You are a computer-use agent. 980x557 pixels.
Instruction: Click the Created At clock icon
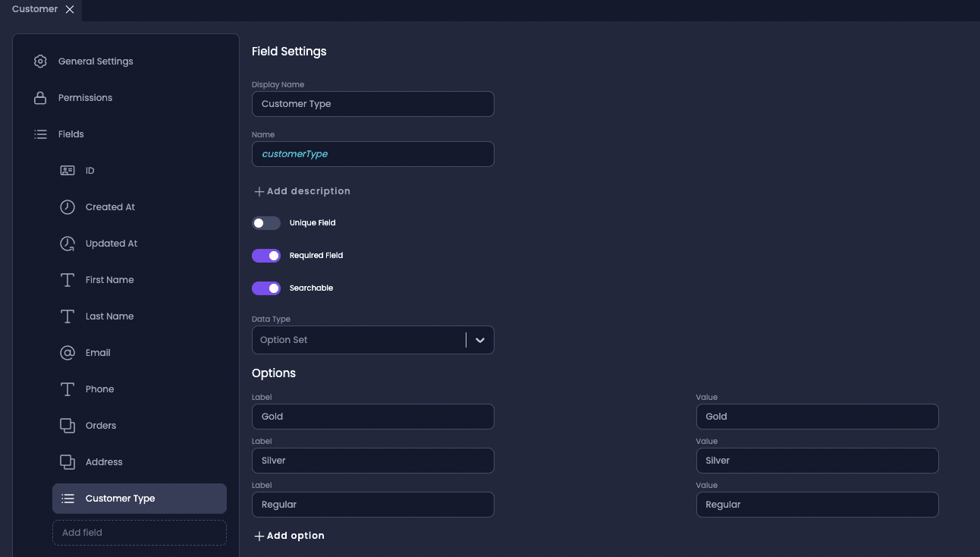click(68, 207)
